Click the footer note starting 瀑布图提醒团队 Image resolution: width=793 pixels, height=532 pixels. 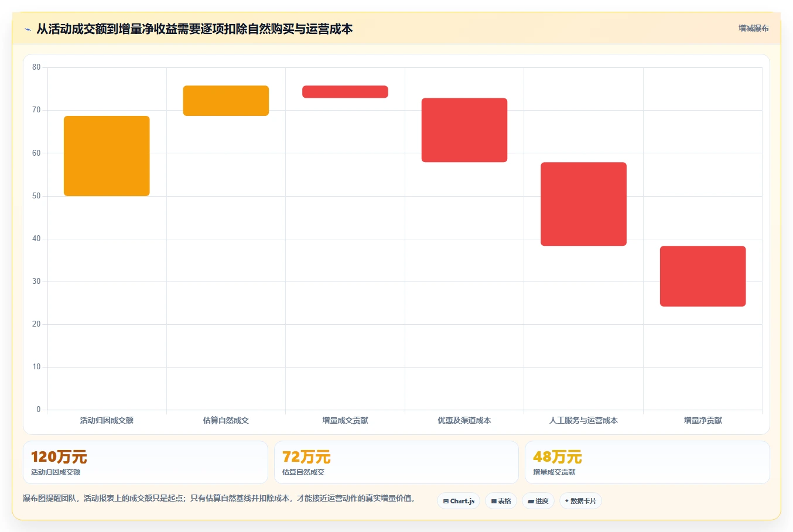tap(219, 499)
